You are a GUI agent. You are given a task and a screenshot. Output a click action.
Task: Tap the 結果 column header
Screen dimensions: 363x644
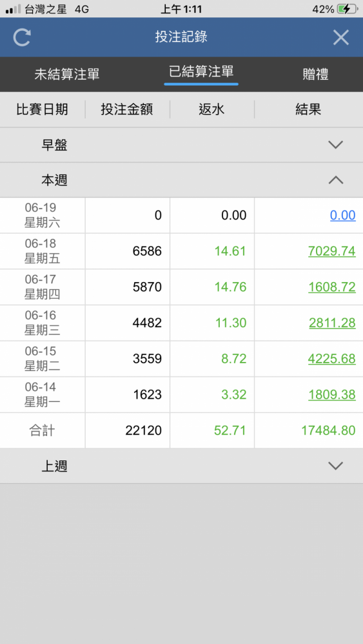(x=308, y=109)
